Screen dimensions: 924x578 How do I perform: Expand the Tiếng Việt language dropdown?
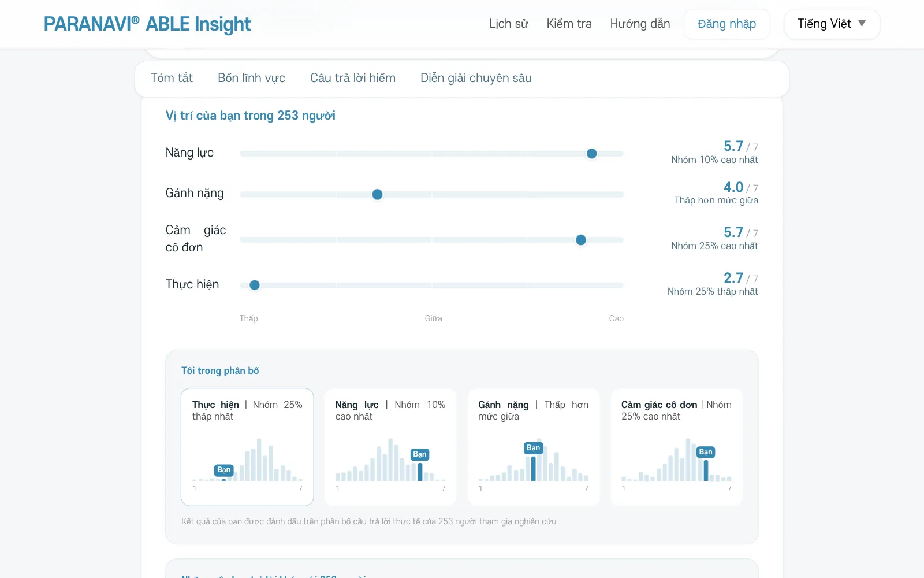click(832, 24)
